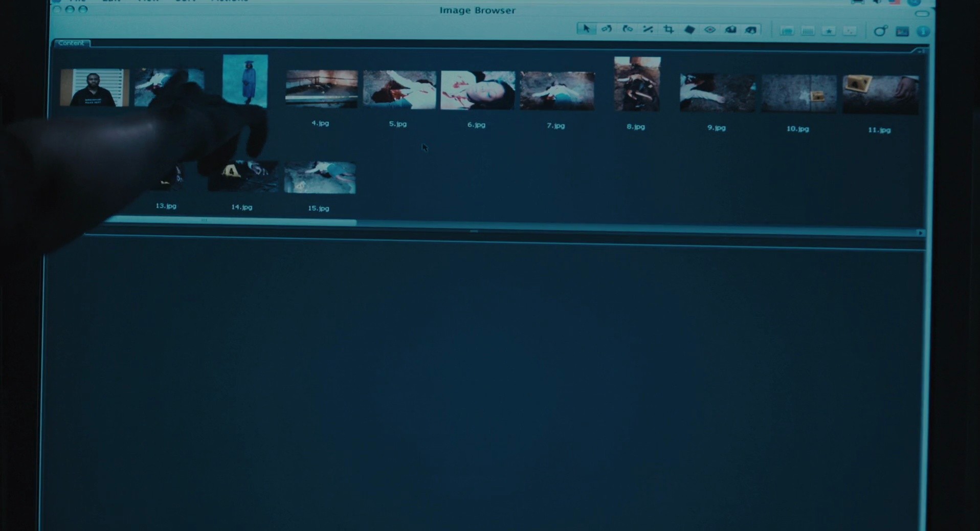Click the rotate clockwise icon
The width and height of the screenshot is (980, 531).
coord(628,29)
